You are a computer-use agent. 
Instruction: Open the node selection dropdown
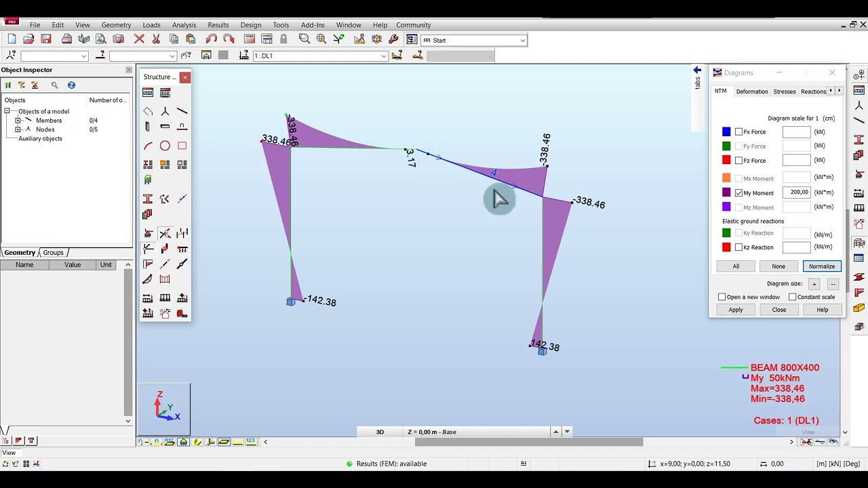click(84, 56)
